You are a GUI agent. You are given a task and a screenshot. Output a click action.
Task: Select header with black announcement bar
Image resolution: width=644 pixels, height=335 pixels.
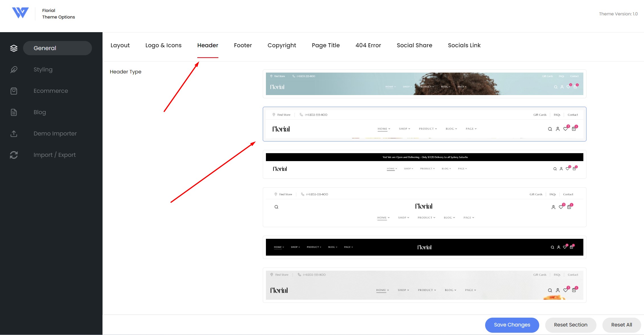[x=424, y=164]
